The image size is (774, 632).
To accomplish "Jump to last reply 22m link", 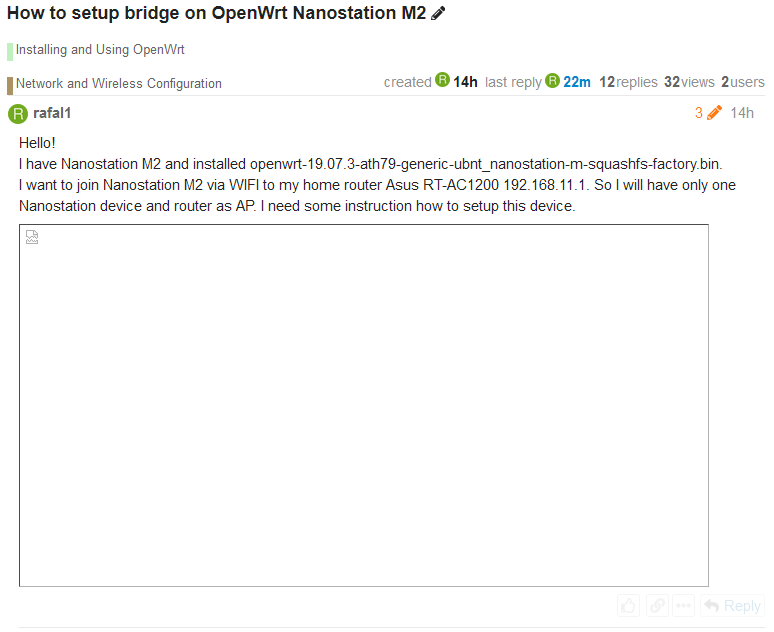I will pos(577,82).
